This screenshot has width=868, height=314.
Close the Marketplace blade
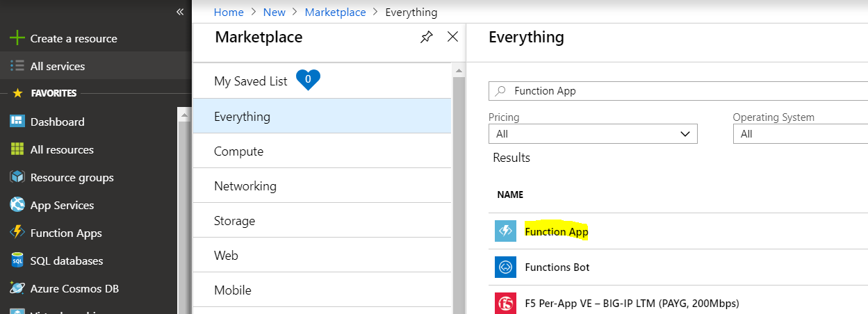tap(452, 37)
